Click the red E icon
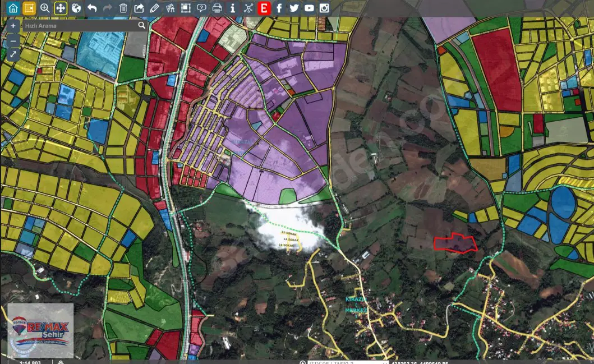 click(x=264, y=8)
